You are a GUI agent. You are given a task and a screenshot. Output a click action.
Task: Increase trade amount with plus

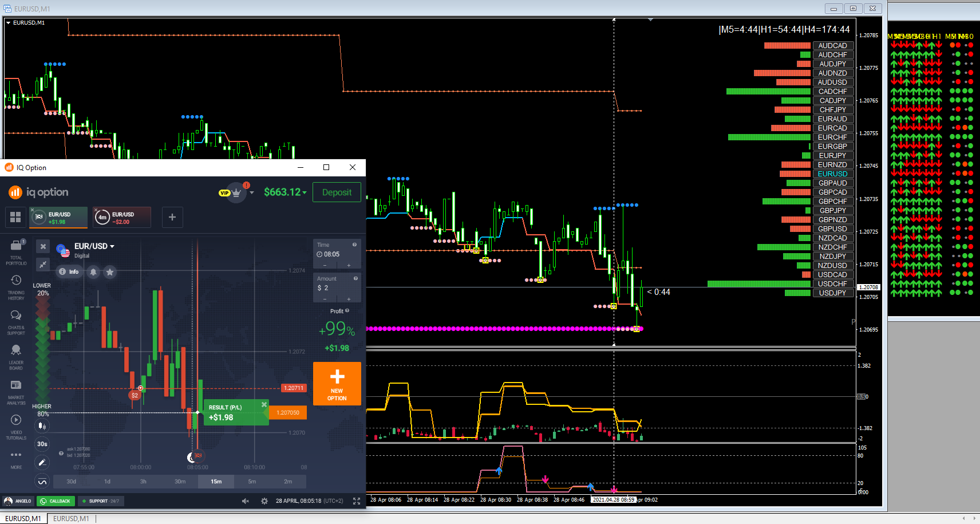[x=349, y=300]
